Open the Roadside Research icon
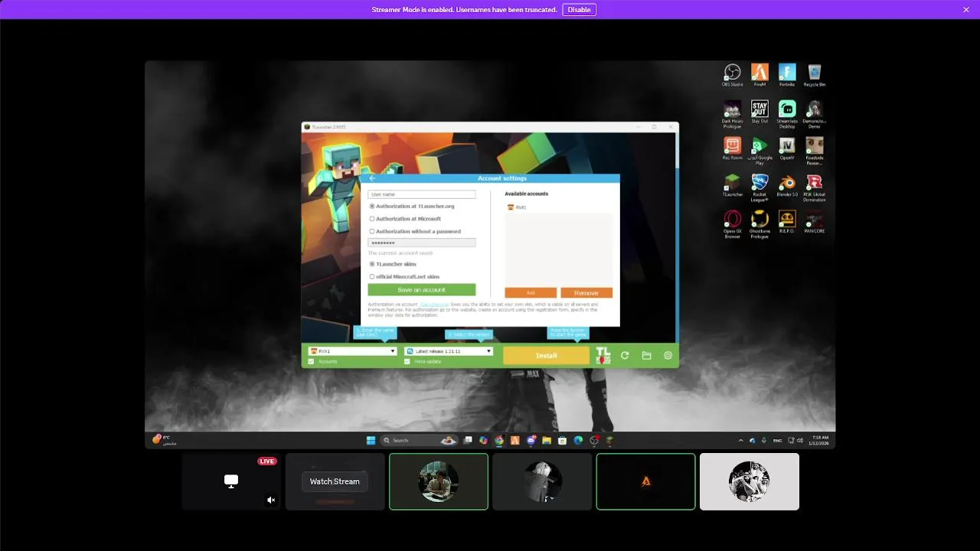Viewport: 980px width, 551px height. click(815, 151)
